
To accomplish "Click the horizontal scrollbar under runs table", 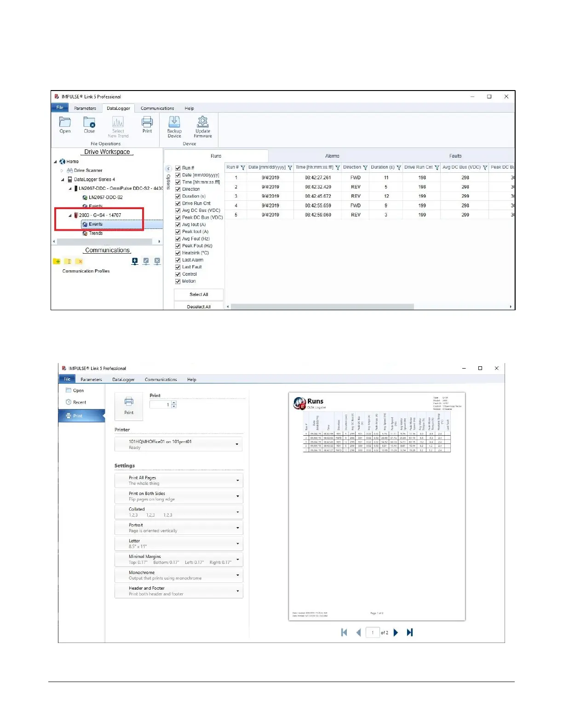I will click(x=322, y=307).
